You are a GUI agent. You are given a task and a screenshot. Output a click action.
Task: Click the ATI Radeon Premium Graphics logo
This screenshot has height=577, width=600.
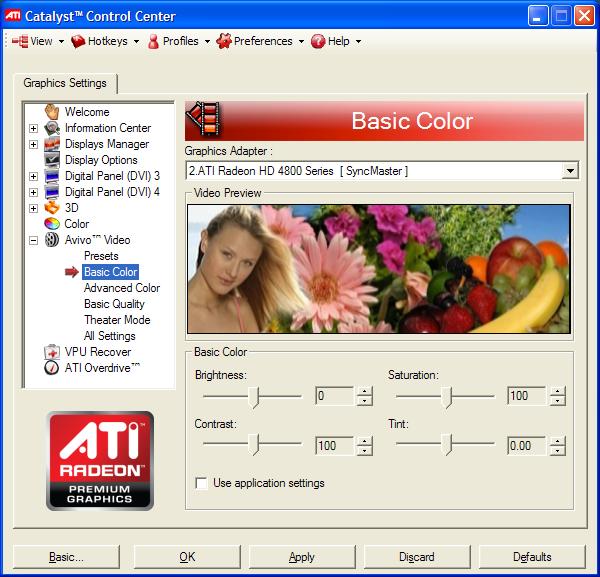pos(100,461)
